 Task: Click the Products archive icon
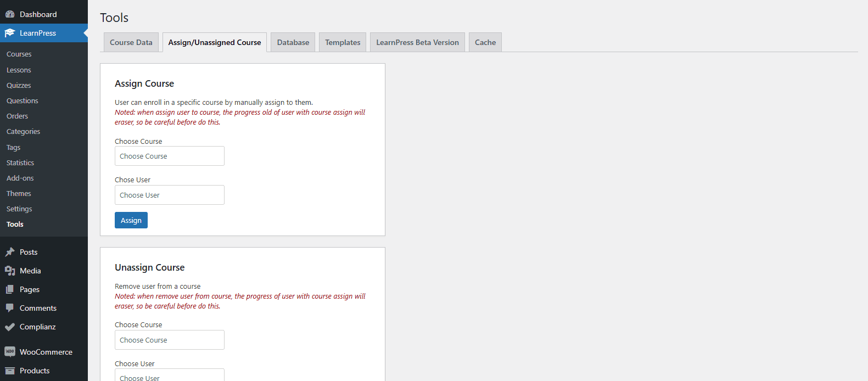point(10,371)
